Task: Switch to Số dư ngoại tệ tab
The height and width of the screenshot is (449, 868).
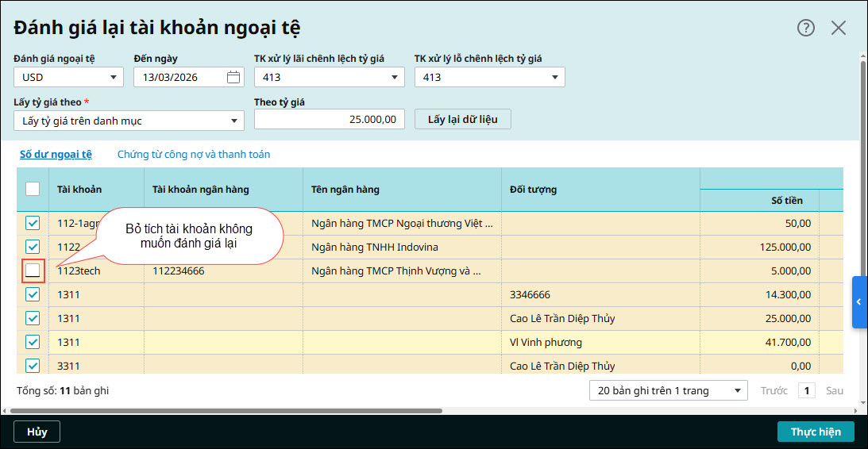Action: (56, 155)
